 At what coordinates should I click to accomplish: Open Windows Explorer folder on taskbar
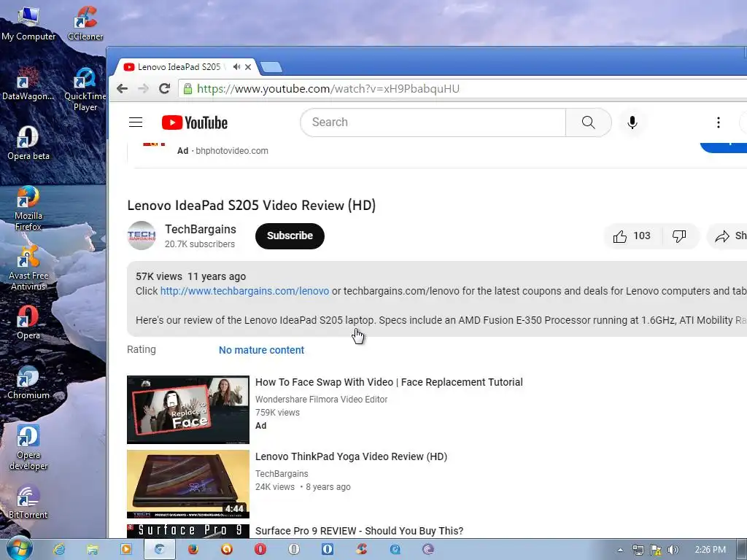[x=93, y=550]
